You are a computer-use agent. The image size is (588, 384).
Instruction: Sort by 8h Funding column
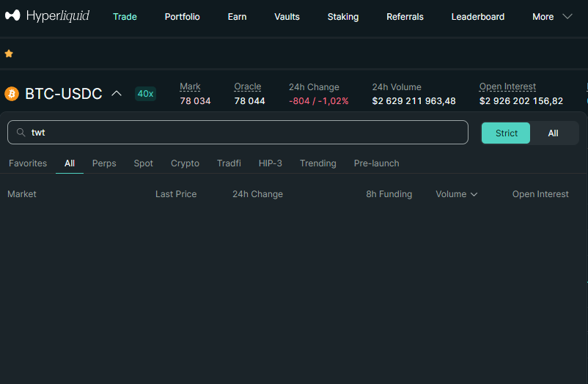[389, 194]
